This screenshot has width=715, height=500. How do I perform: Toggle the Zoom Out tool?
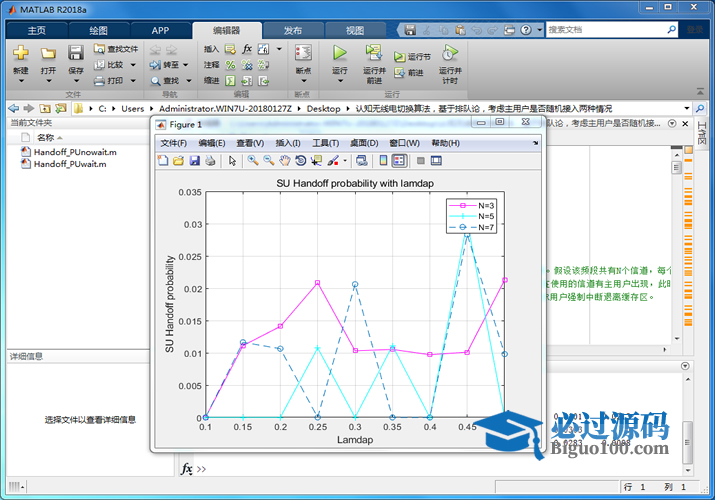click(269, 160)
